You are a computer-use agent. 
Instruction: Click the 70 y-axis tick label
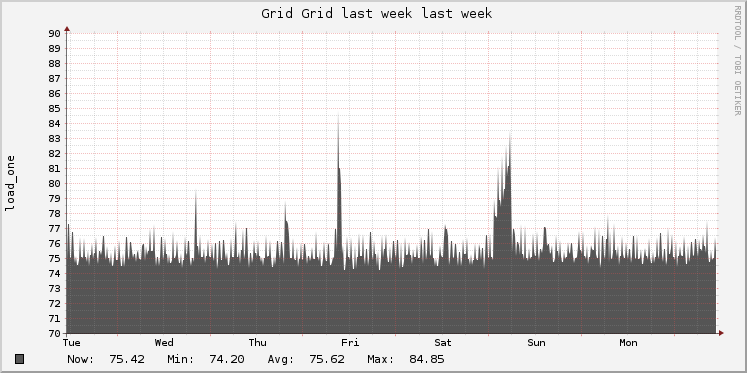pos(53,333)
